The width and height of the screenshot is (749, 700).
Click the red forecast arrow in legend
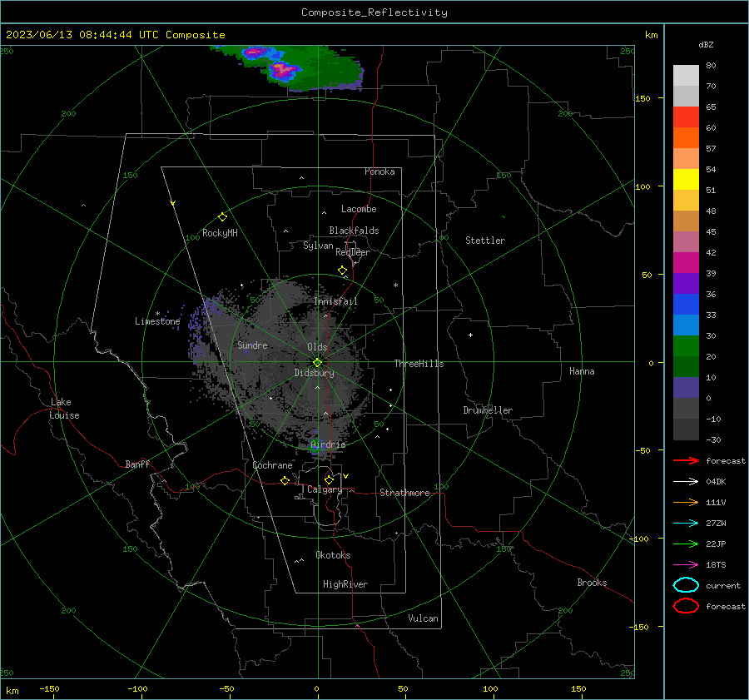point(686,460)
